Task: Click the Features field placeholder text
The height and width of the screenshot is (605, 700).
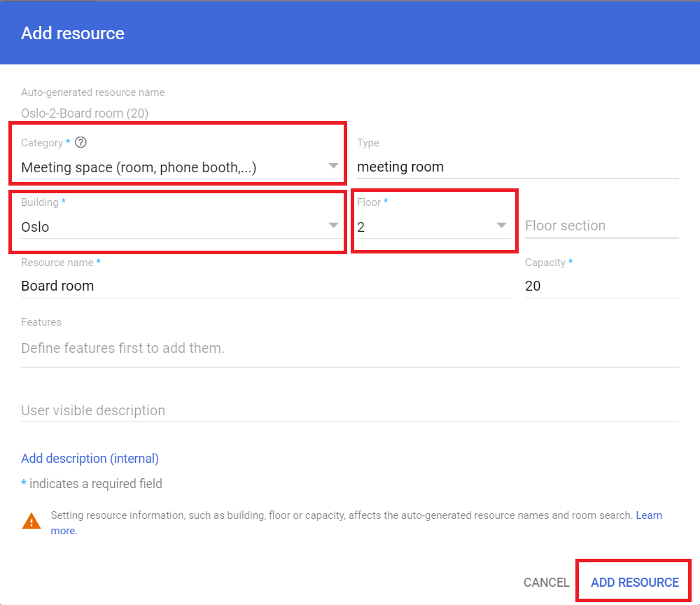Action: 123,348
